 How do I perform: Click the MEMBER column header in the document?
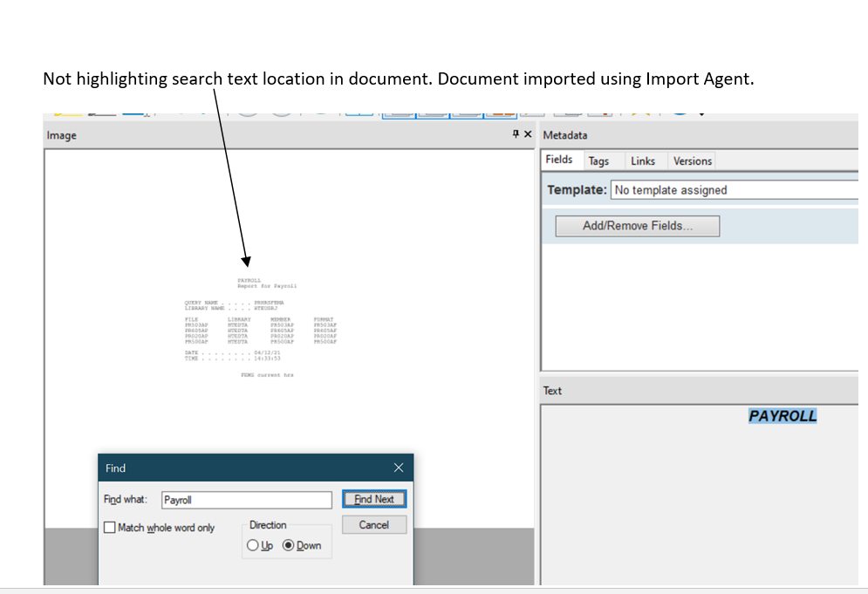coord(281,319)
